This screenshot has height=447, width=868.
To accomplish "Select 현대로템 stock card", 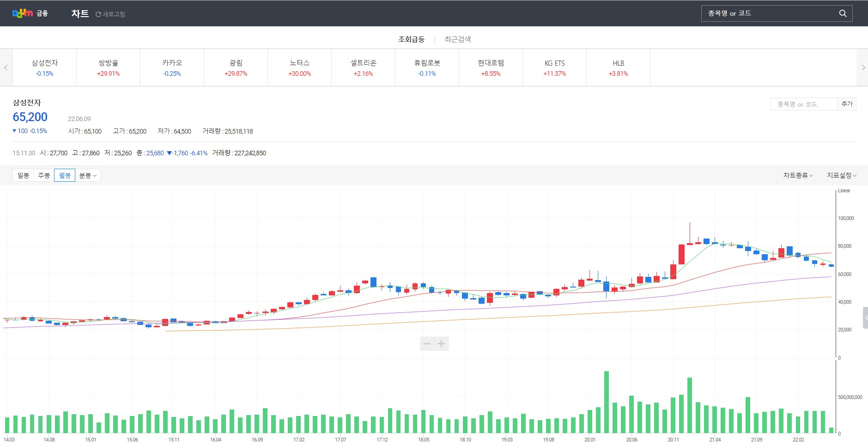I will click(x=491, y=67).
